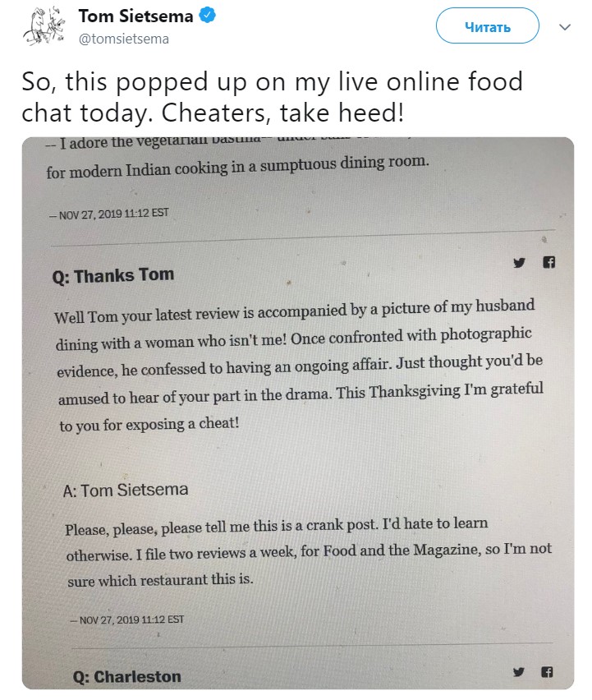
Task: Click the 'A: Tom Sietsema' label
Action: 126,490
